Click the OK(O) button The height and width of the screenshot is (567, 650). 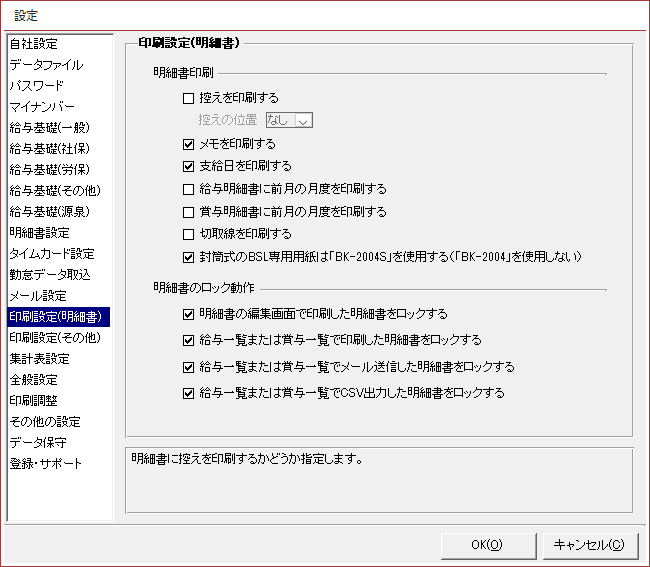click(x=486, y=545)
